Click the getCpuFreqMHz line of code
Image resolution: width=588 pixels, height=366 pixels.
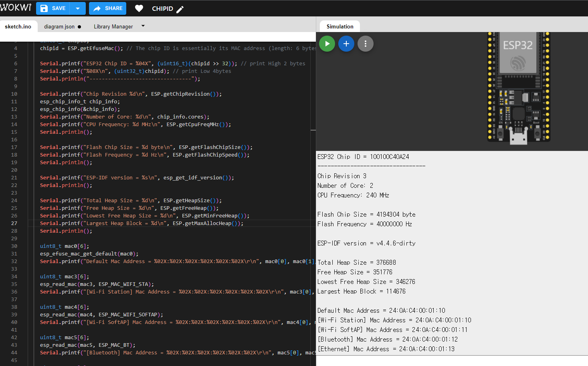135,125
